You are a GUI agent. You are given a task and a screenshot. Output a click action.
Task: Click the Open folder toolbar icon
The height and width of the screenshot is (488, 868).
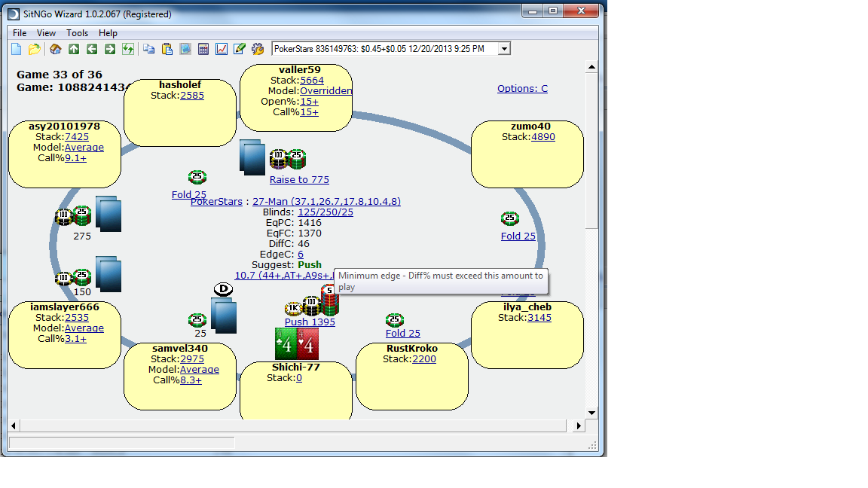click(35, 49)
